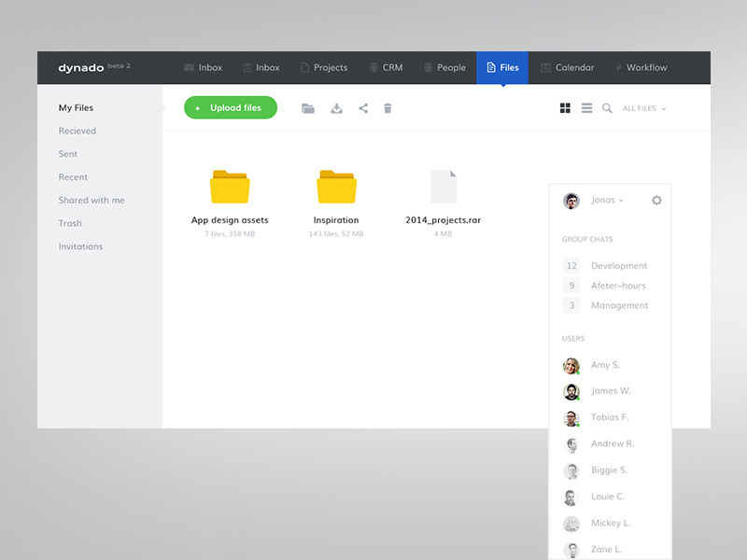The width and height of the screenshot is (747, 560).
Task: Select My Files in the sidebar
Action: (77, 107)
